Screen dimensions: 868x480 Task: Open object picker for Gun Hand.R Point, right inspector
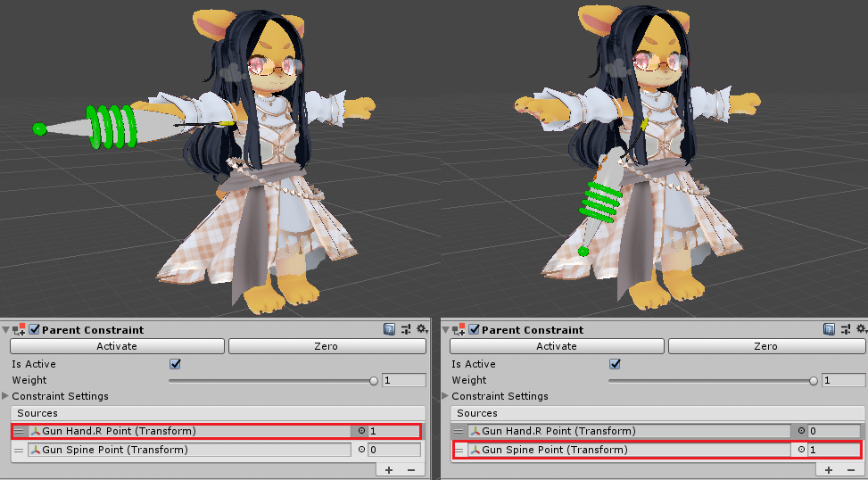(x=801, y=431)
